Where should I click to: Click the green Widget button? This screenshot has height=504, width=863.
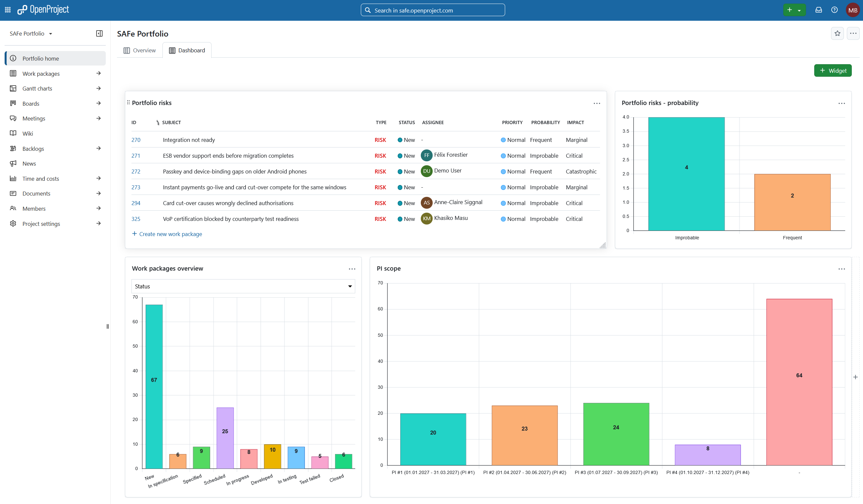pos(833,70)
